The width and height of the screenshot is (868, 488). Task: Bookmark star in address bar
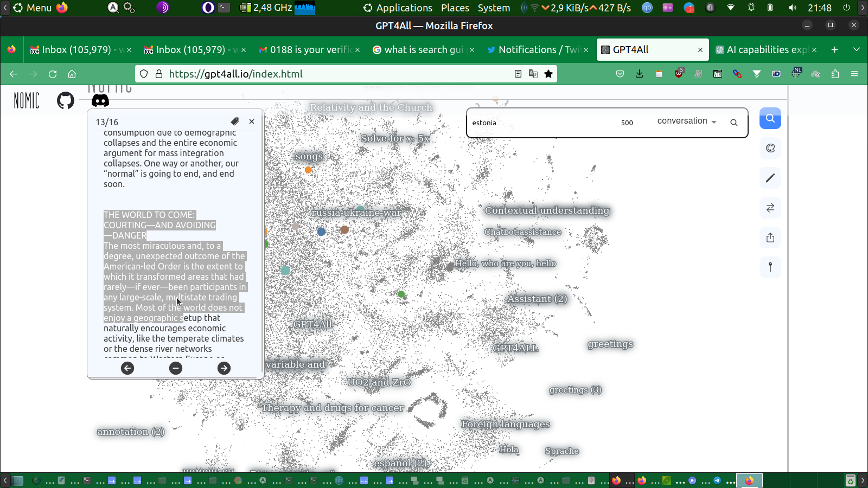(x=548, y=74)
